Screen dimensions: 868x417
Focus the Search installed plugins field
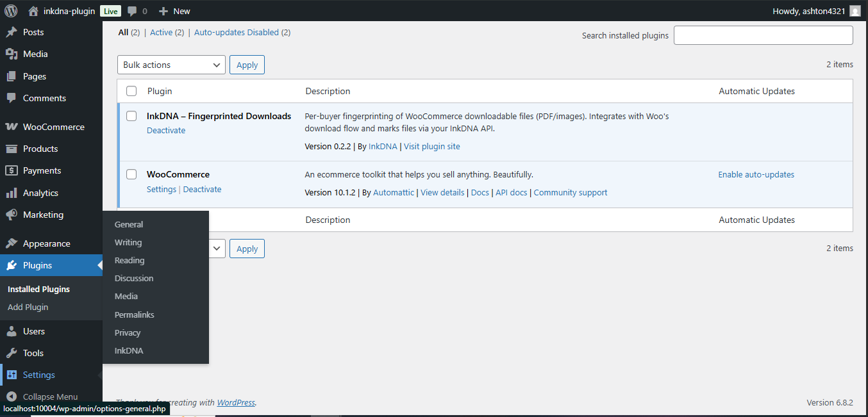pos(763,35)
